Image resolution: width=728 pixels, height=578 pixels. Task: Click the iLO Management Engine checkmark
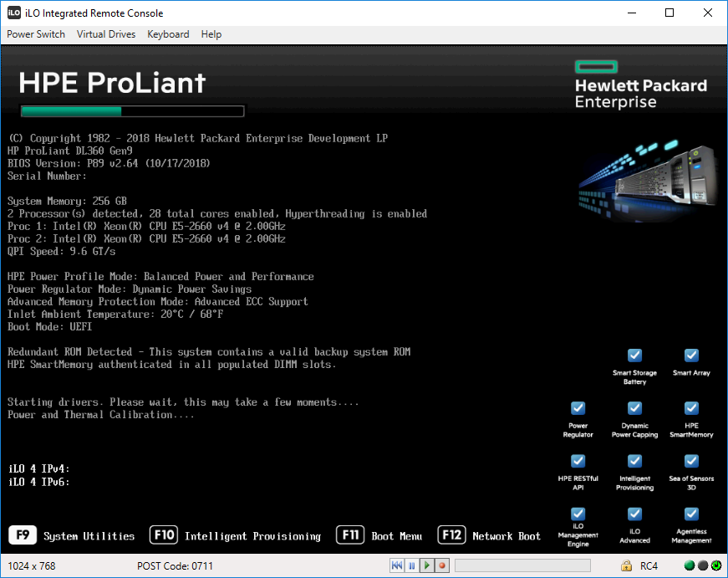(x=578, y=514)
